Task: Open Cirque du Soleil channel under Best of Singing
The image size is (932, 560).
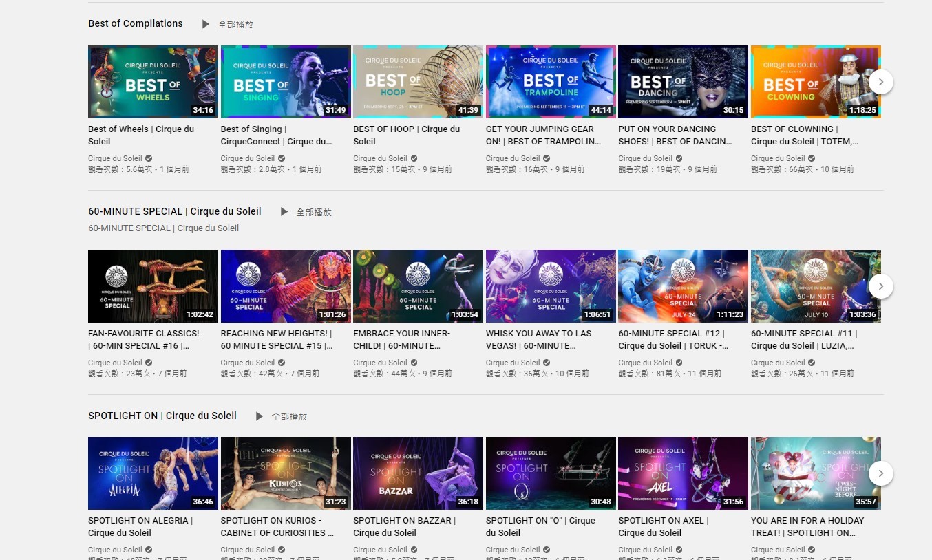Action: tap(248, 158)
